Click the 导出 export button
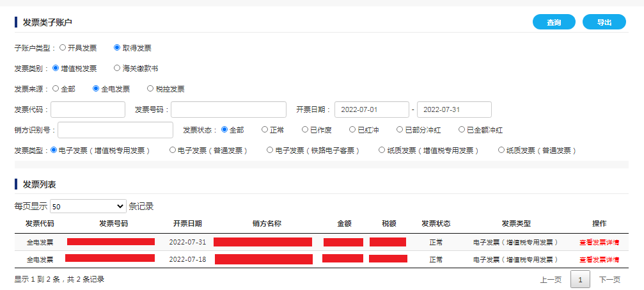Image resolution: width=644 pixels, height=290 pixels. tap(604, 22)
